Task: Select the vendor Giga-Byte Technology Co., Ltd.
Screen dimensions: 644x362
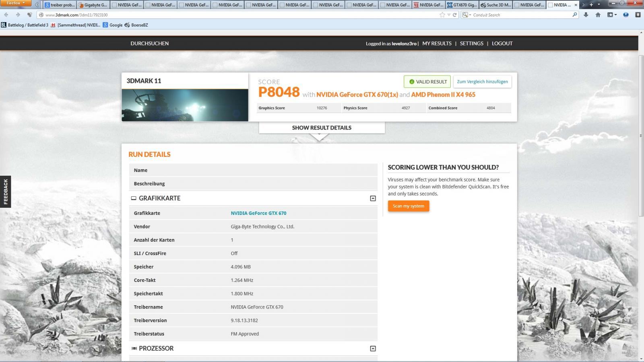Action: (x=262, y=226)
